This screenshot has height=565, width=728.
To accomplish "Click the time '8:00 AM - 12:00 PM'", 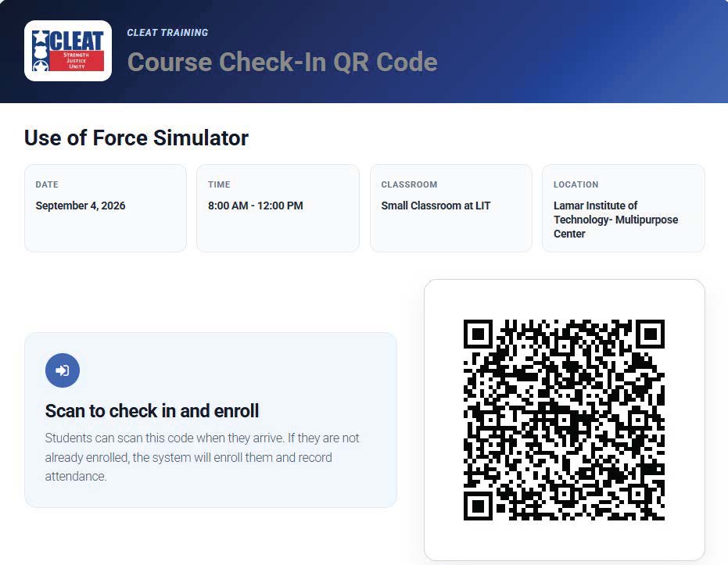I will point(256,206).
